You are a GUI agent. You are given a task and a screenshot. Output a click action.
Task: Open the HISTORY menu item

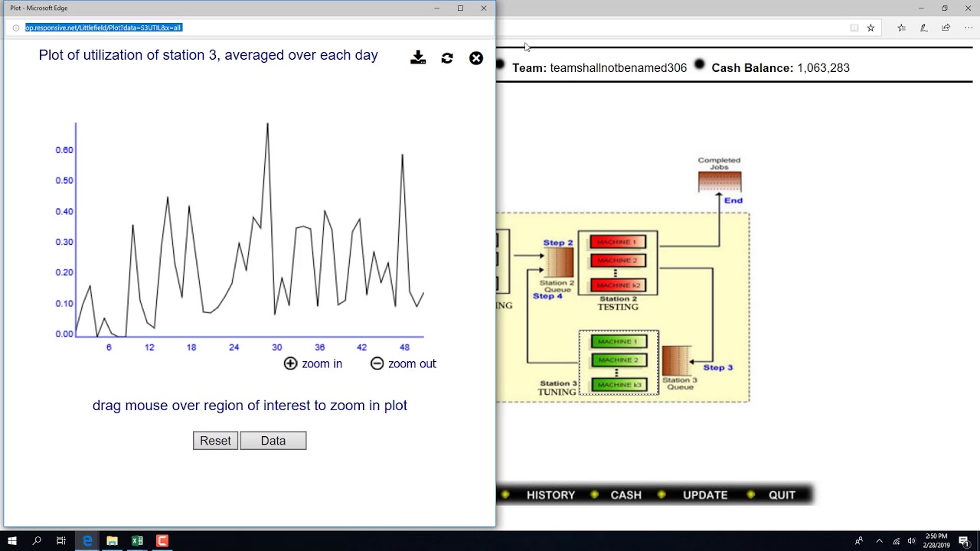coord(550,495)
